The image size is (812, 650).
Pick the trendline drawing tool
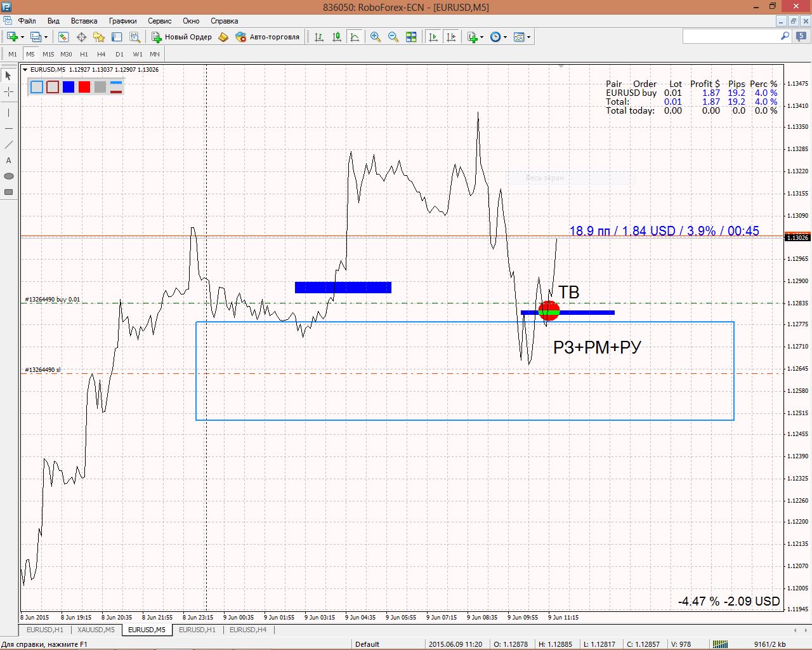coord(8,145)
